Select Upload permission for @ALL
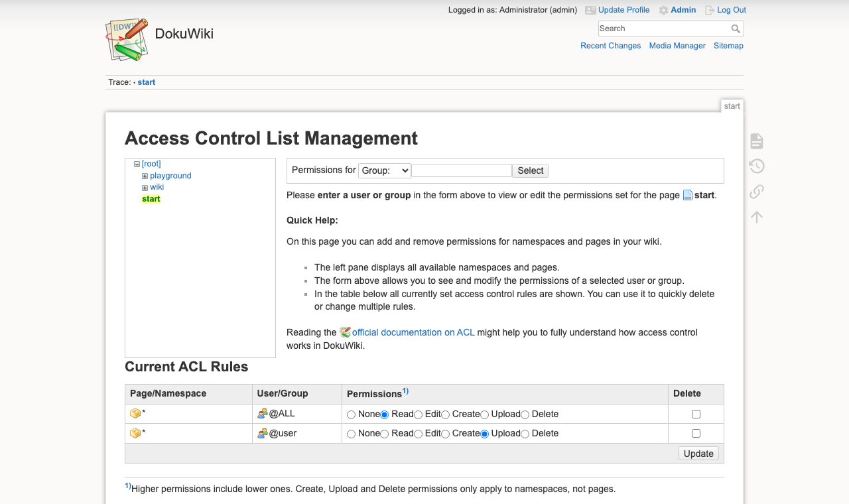 point(484,414)
